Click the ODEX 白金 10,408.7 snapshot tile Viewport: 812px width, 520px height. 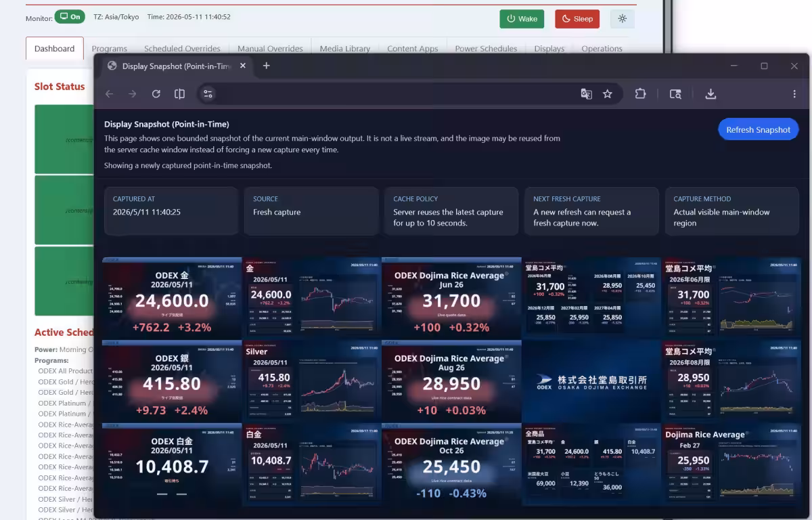(172, 464)
